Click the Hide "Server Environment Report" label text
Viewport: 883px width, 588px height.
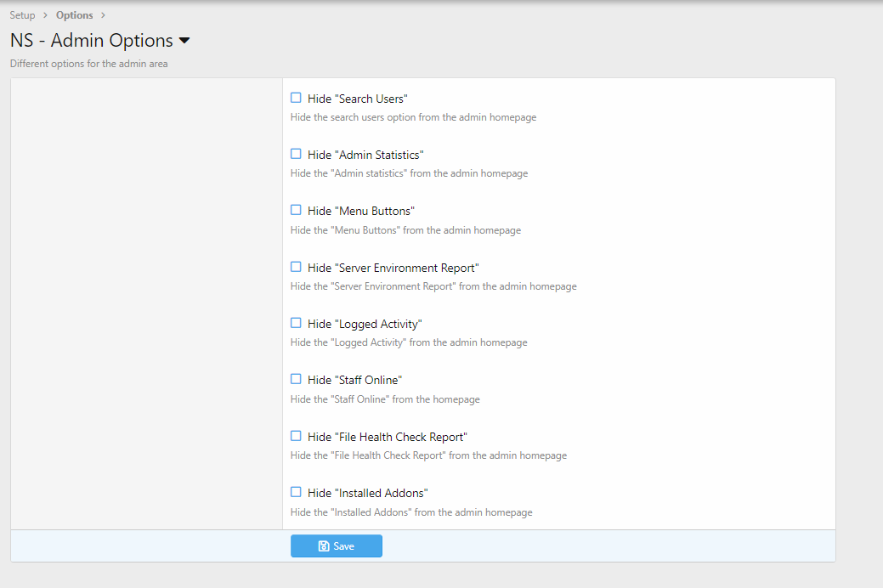393,268
